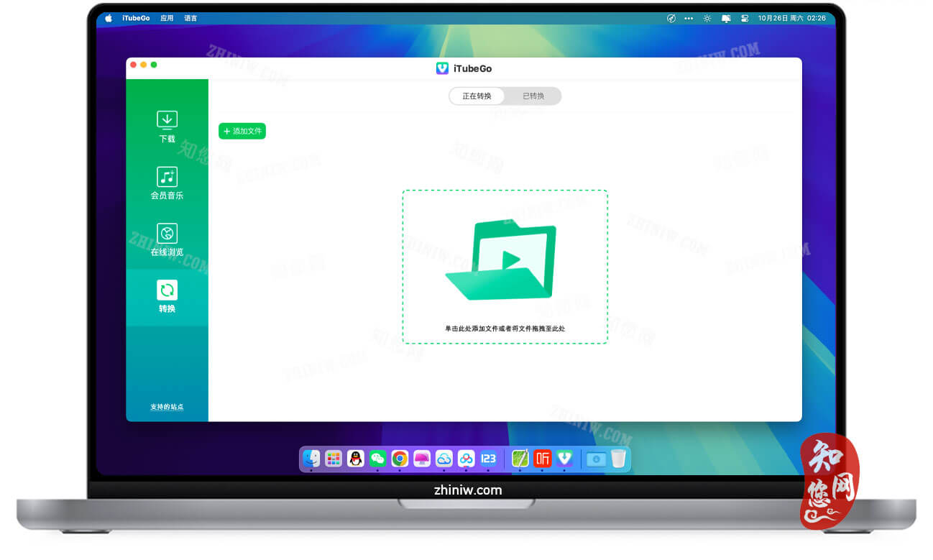The image size is (933, 560).
Task: Click the screen mirroring icon in menu bar
Action: (x=726, y=19)
